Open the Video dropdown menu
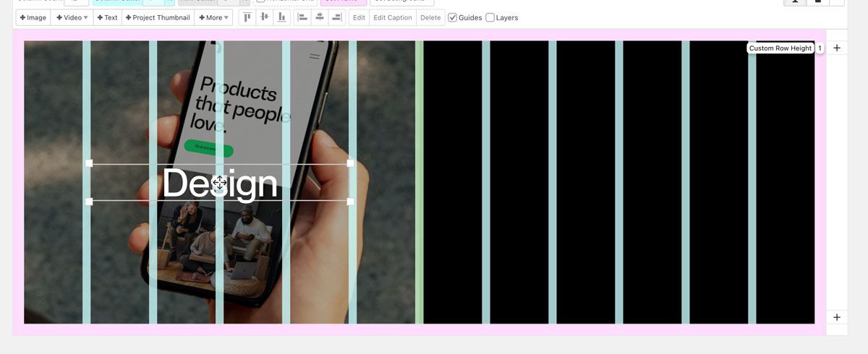868x354 pixels. pyautogui.click(x=72, y=17)
